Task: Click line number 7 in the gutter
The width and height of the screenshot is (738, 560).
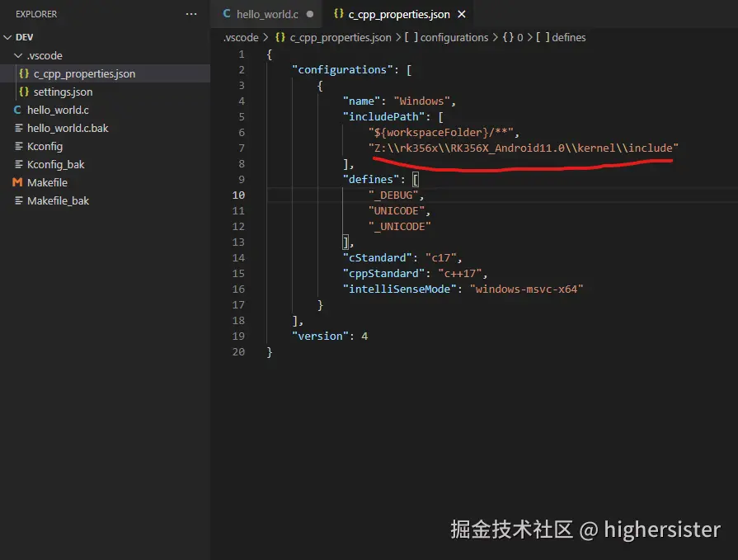Action: (x=241, y=148)
